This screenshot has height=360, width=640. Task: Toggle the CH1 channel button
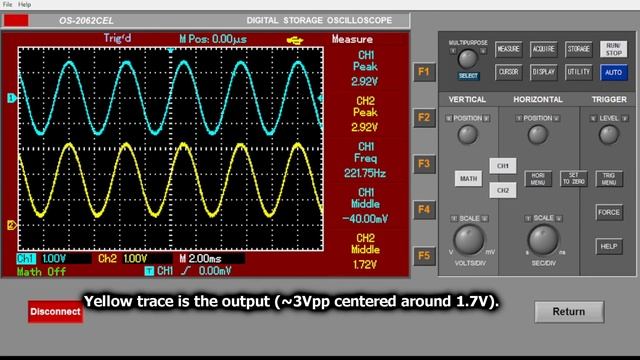(x=503, y=166)
